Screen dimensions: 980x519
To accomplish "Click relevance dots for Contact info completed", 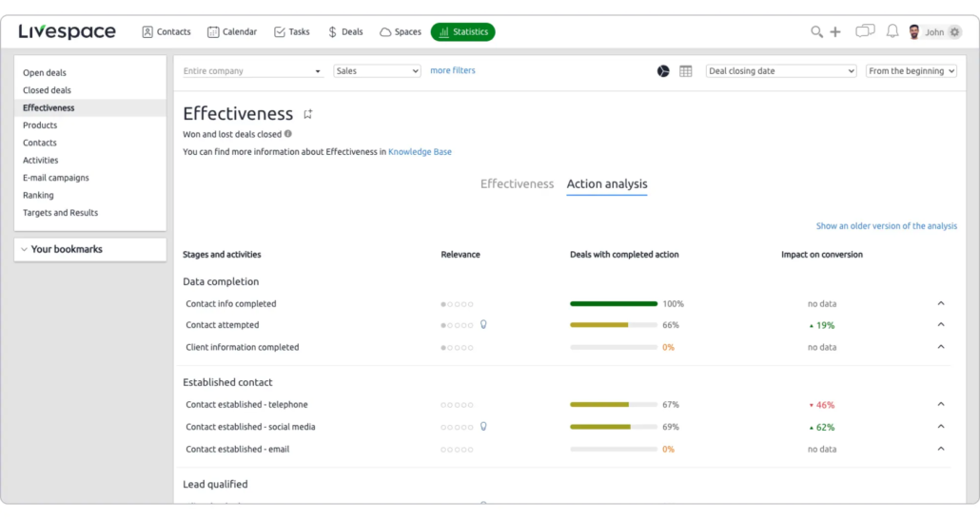I will click(x=457, y=304).
